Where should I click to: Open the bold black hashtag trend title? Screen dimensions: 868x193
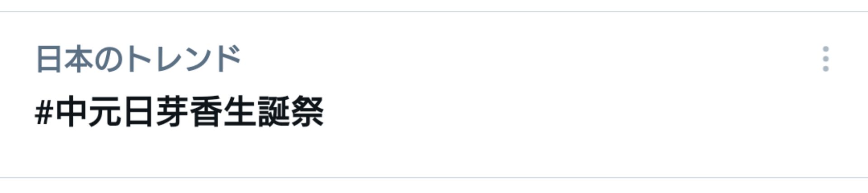[x=179, y=112]
